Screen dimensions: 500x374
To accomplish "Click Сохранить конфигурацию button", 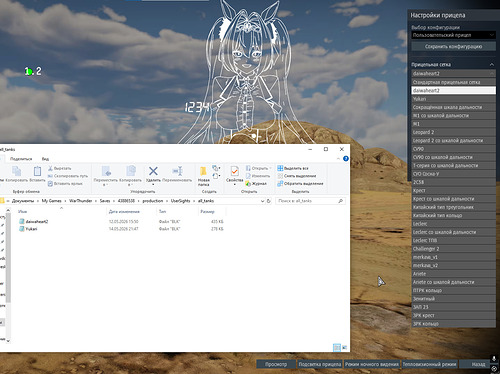I will click(x=453, y=46).
